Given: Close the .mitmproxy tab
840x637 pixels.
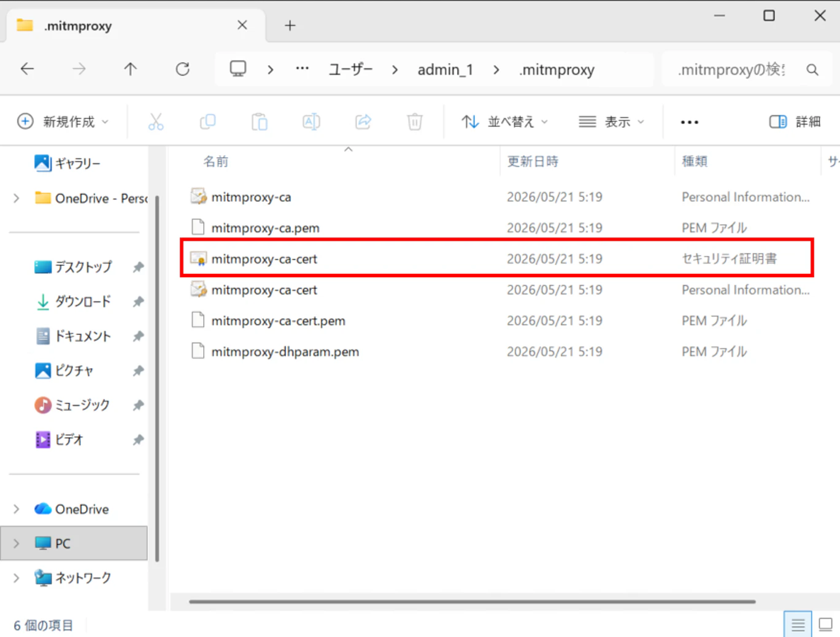Looking at the screenshot, I should coord(242,25).
